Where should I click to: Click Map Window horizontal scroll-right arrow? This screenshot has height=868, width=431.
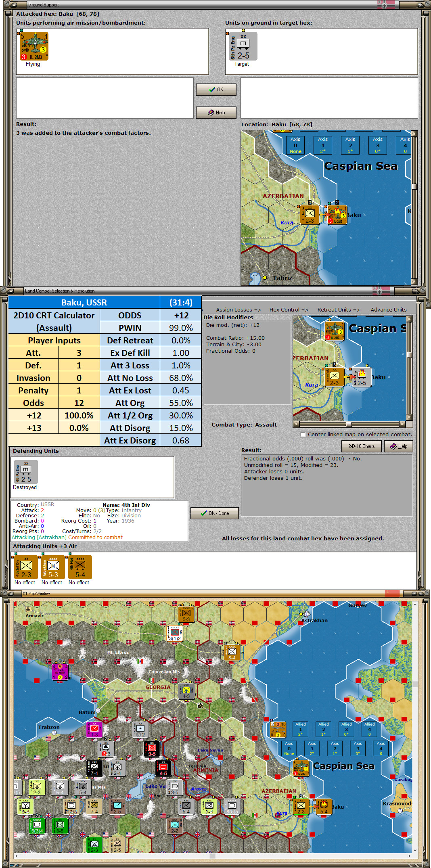[x=410, y=856]
